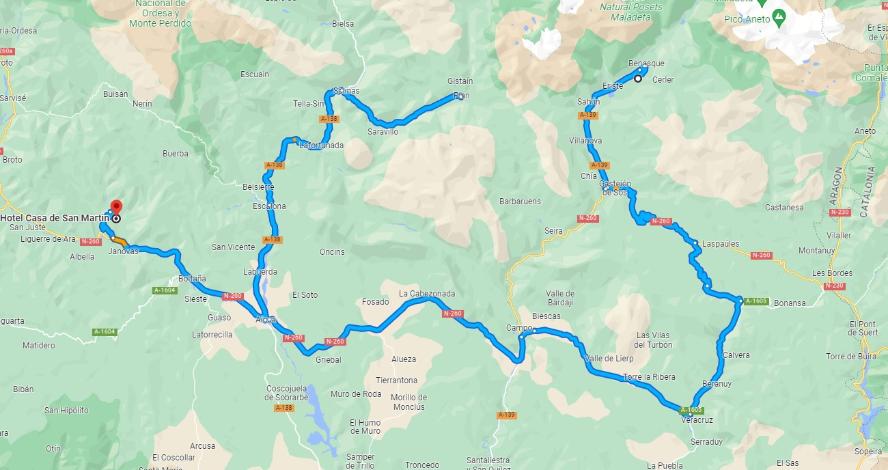This screenshot has width=888, height=470.
Task: Click the Benasque route start circle
Action: point(638,79)
